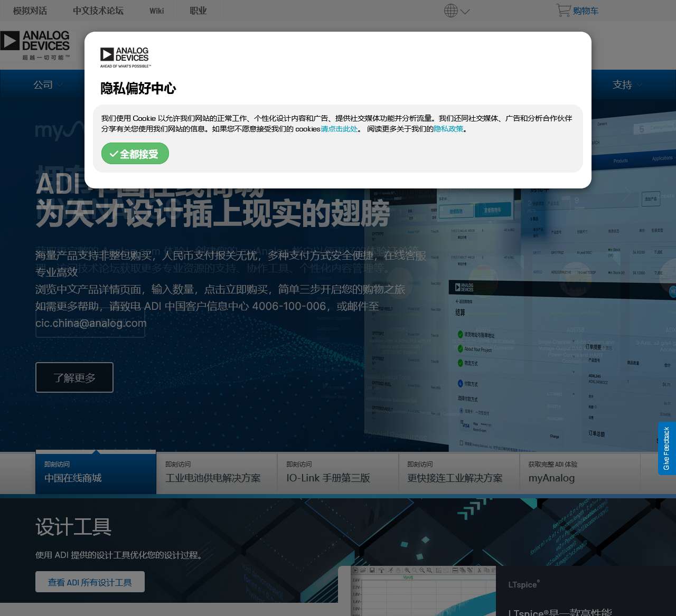
Task: Open the Wiki link
Action: coord(157,11)
